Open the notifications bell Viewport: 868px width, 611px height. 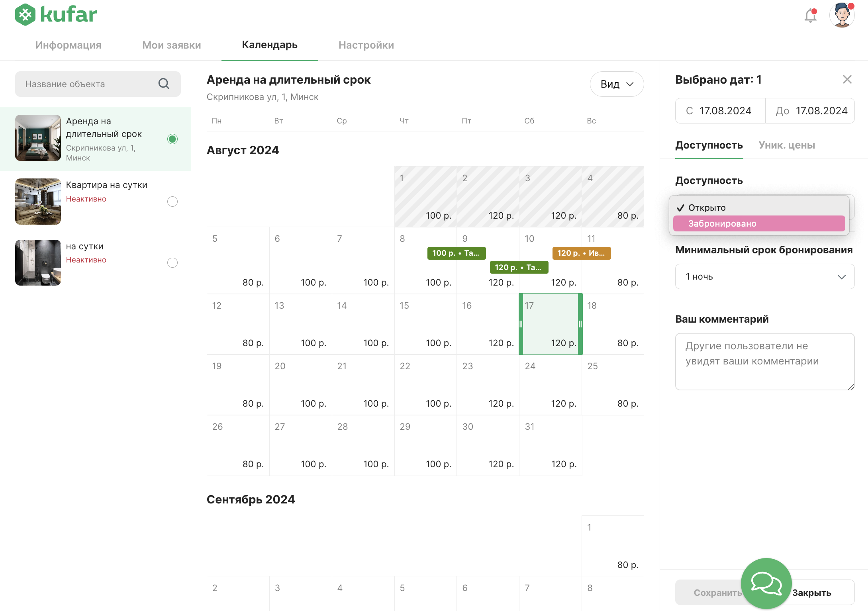coord(810,16)
